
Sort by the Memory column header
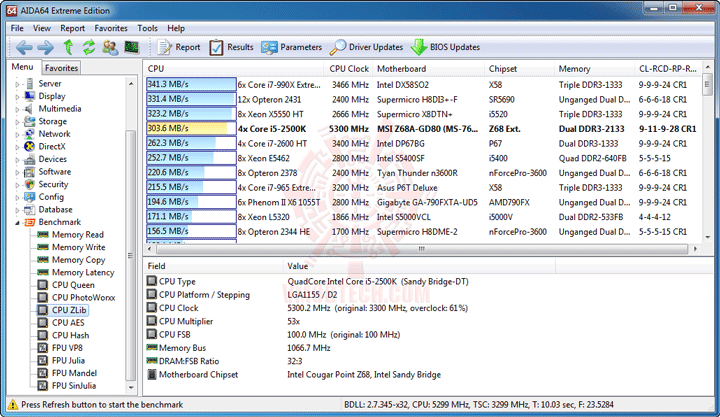(594, 68)
